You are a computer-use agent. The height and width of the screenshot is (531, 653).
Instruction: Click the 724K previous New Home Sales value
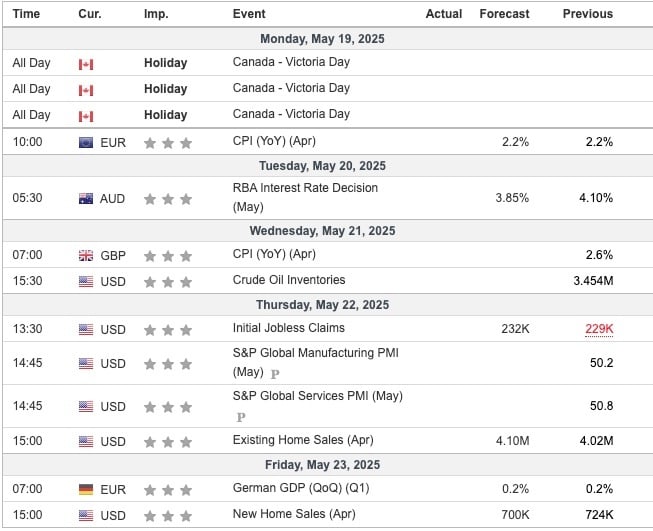599,515
